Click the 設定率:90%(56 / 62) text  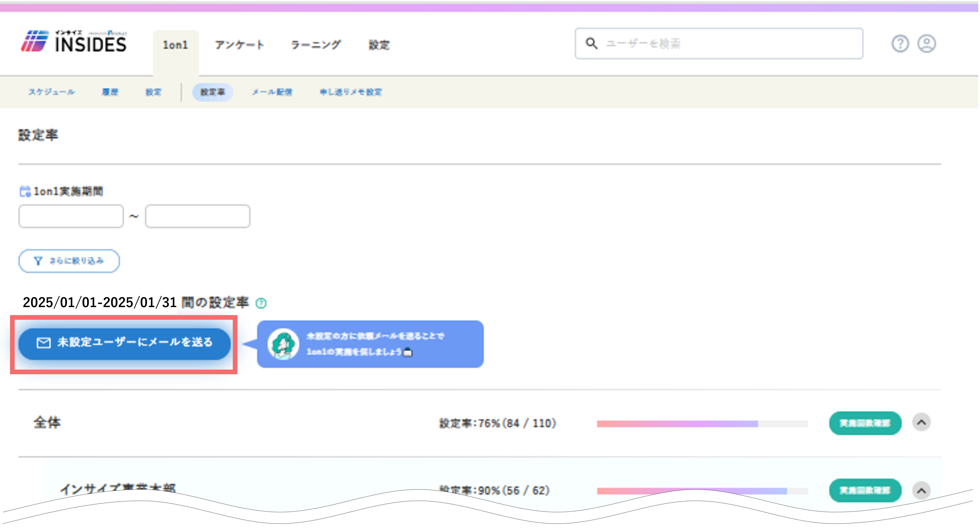[495, 490]
